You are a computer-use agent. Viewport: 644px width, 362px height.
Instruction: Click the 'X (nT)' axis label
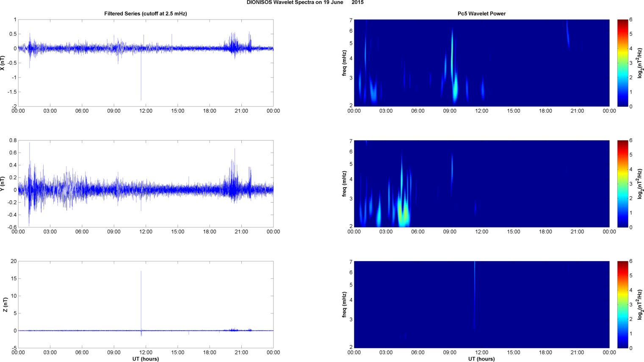(3, 63)
